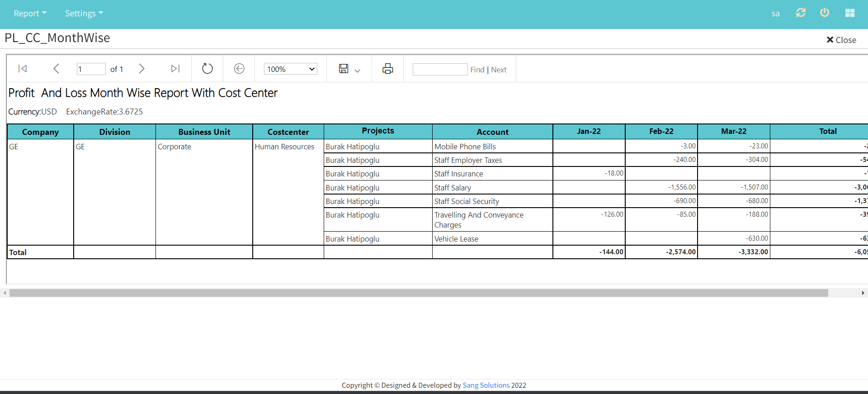868x394 pixels.
Task: Click the sync refresh icon in header
Action: coord(801,13)
